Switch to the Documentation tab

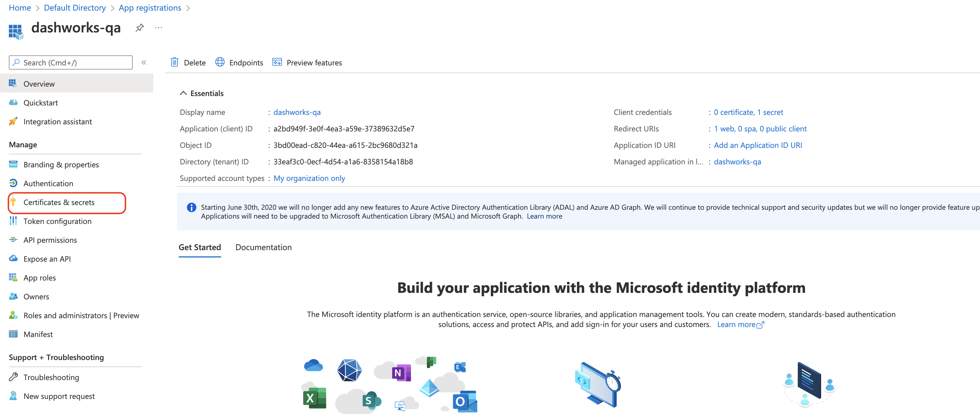263,247
